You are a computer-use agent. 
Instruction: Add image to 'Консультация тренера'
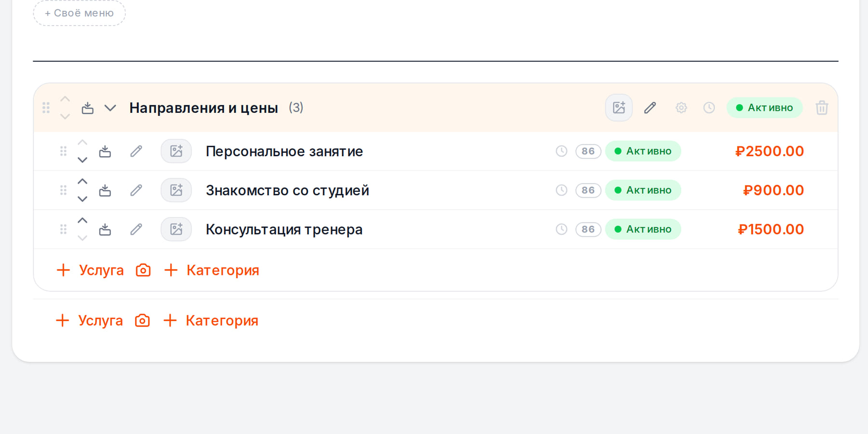point(176,230)
